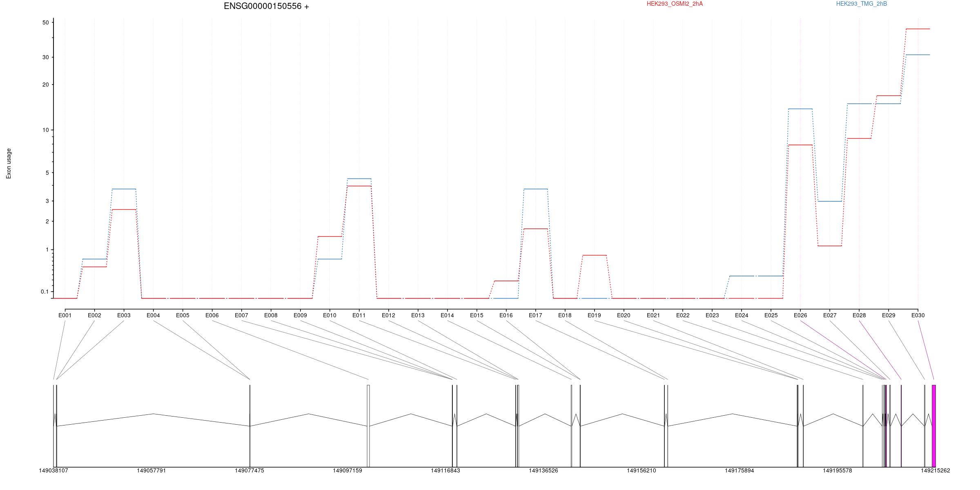Image resolution: width=980 pixels, height=490 pixels.
Task: Click y-axis tick value 30
Action: pos(45,58)
